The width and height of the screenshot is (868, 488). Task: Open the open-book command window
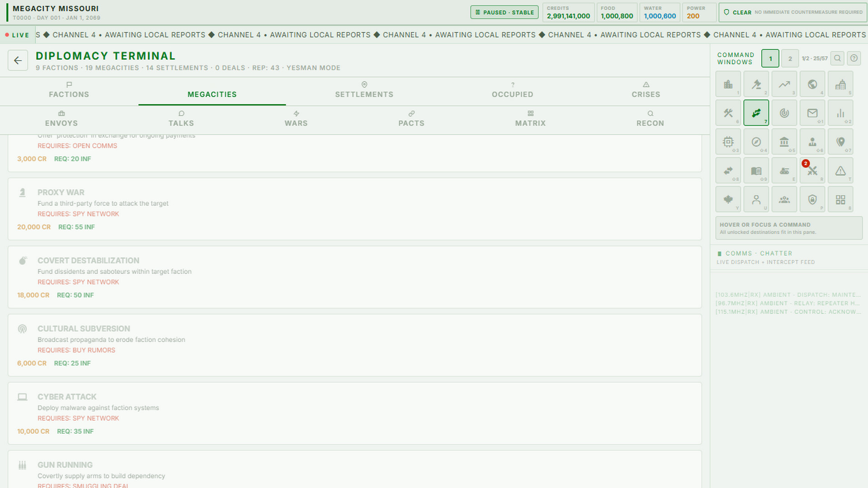click(756, 171)
